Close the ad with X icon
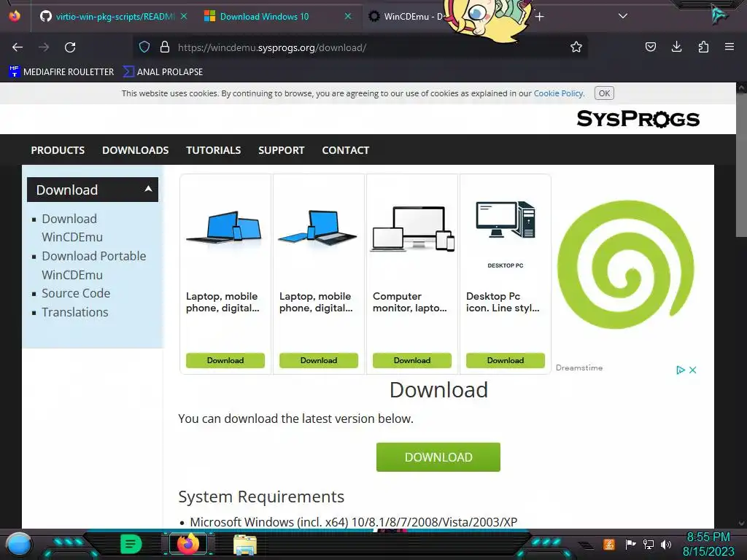This screenshot has height=560, width=747. pos(693,370)
